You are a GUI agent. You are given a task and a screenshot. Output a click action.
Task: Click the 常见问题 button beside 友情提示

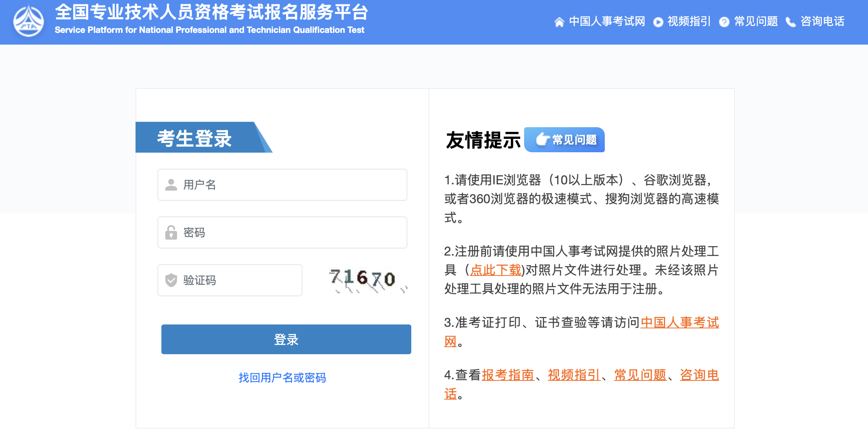pyautogui.click(x=564, y=140)
